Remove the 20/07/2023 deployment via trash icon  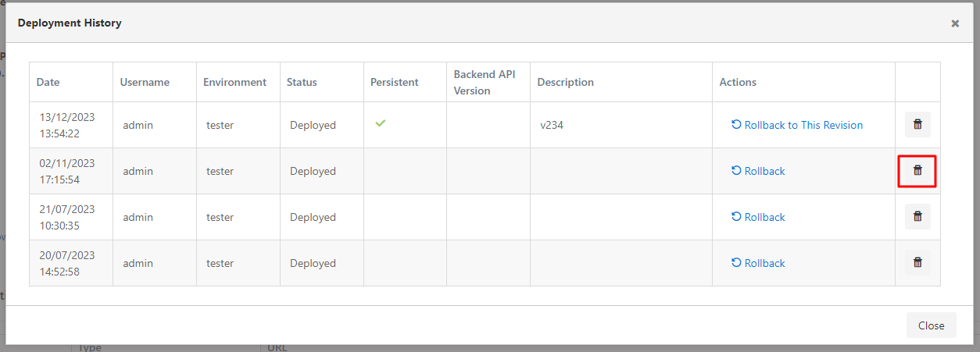click(x=917, y=263)
